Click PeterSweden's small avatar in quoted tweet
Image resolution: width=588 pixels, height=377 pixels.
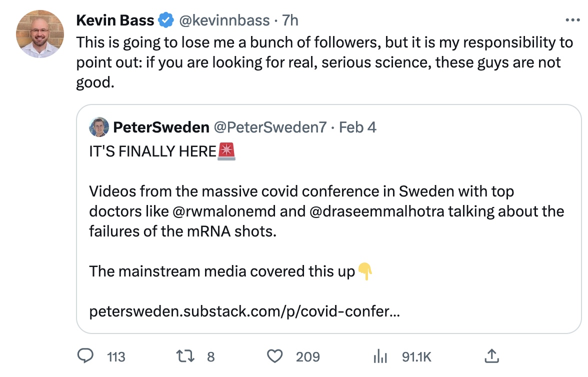pos(99,127)
